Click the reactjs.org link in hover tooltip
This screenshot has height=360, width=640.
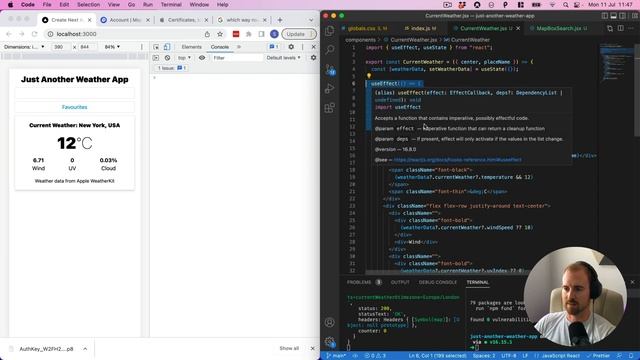[x=458, y=160]
